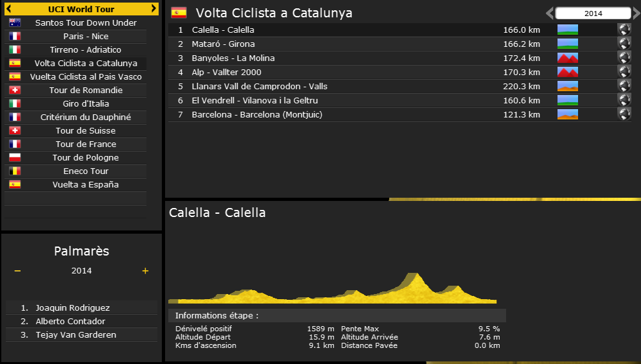The image size is (641, 364).
Task: Open Alberto Contador in Palmarès
Action: (x=71, y=322)
